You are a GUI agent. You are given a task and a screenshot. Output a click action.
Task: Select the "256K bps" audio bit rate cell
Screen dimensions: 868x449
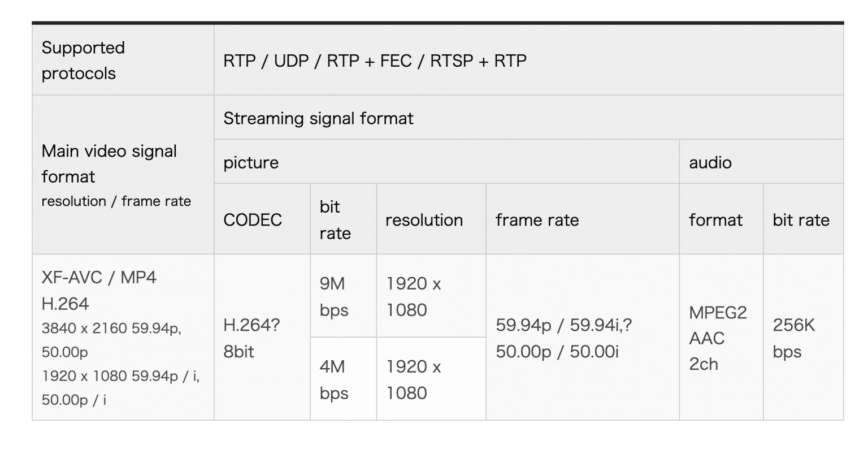pyautogui.click(x=793, y=338)
